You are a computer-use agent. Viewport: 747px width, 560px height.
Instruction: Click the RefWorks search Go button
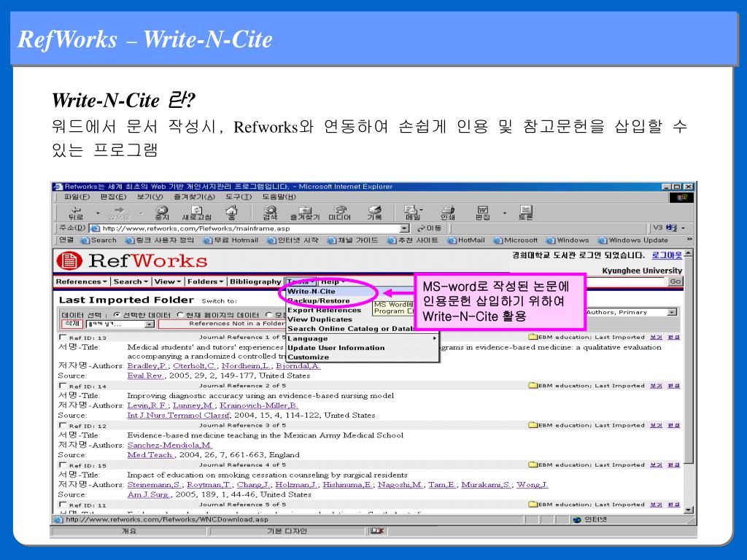pyautogui.click(x=675, y=281)
